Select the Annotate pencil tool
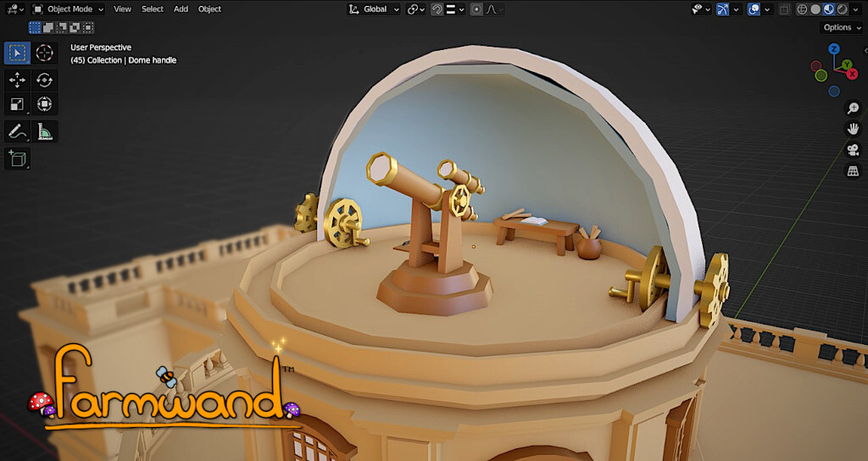 (x=17, y=131)
